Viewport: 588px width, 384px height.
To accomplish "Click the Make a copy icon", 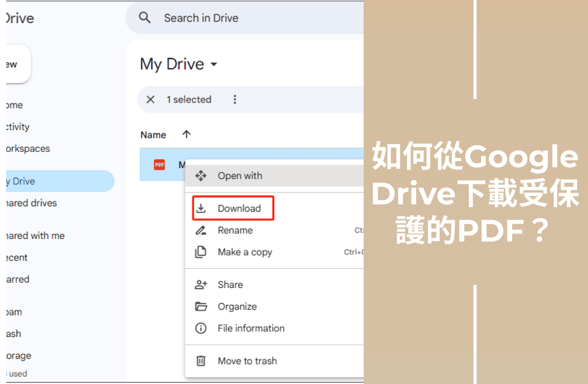I will pyautogui.click(x=201, y=252).
